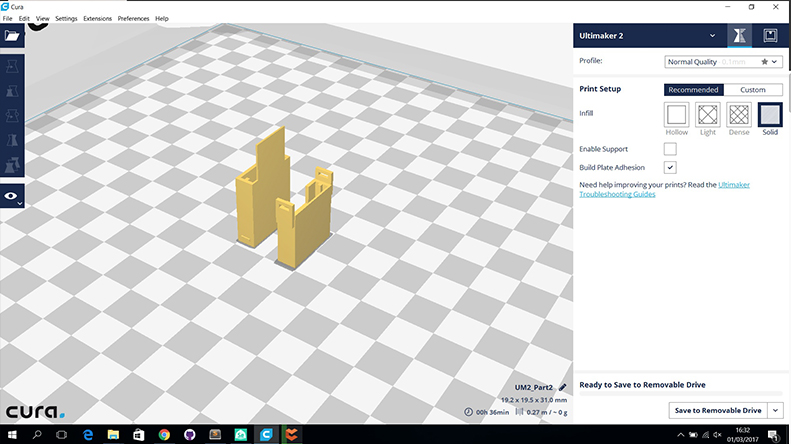Select the Rotate tool in left toolbar
The height and width of the screenshot is (444, 791).
pos(12,116)
